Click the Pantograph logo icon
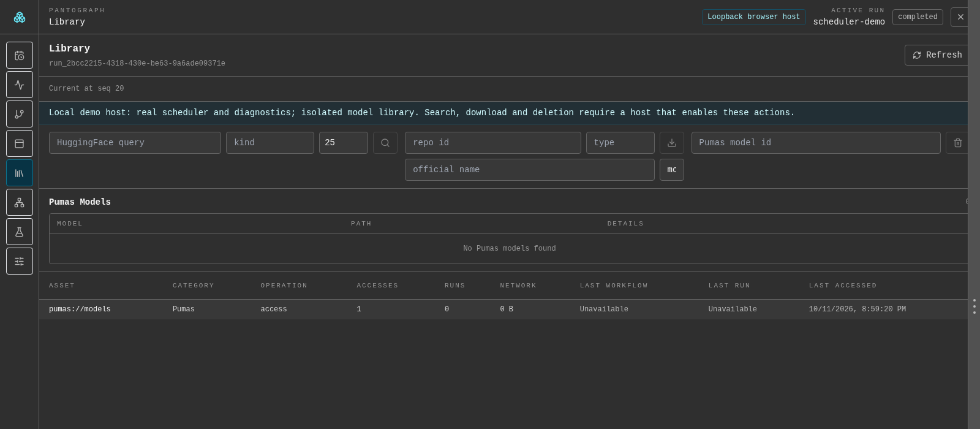 pyautogui.click(x=20, y=17)
